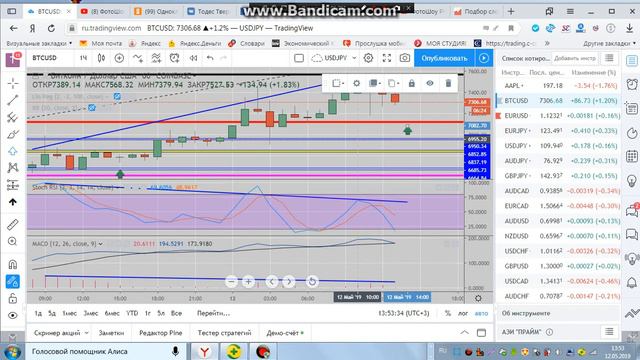Screen dimensions: 640x360
Task: Start bar replay
Action: point(193,58)
